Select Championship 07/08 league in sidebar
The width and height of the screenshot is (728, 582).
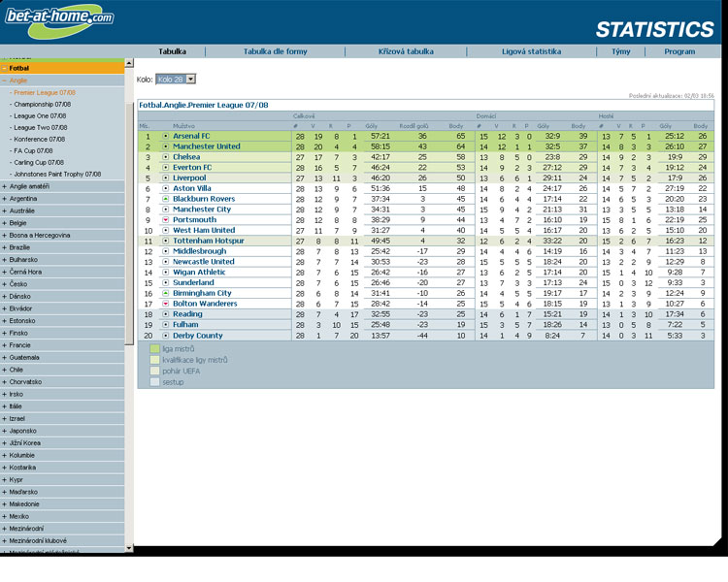[x=43, y=104]
